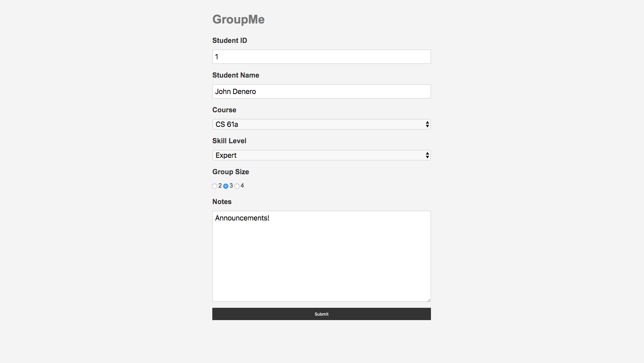Grab the Notes textarea resize handle
644x363 pixels.
coord(428,299)
